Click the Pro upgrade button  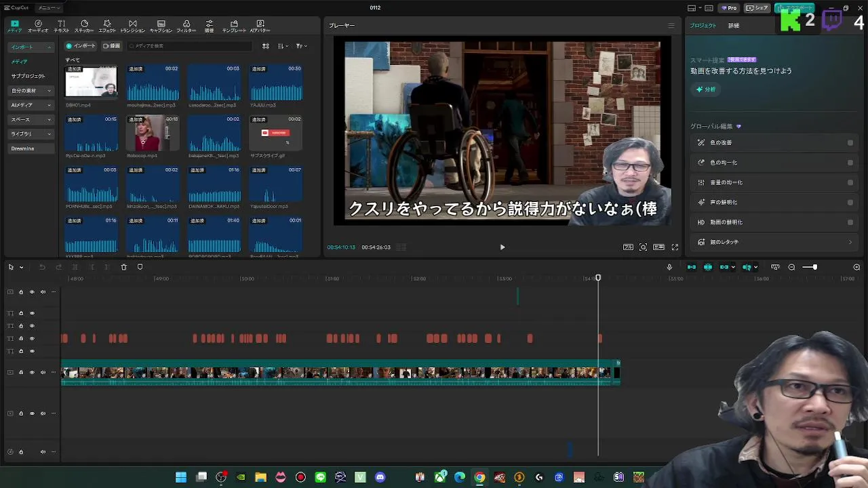click(729, 8)
